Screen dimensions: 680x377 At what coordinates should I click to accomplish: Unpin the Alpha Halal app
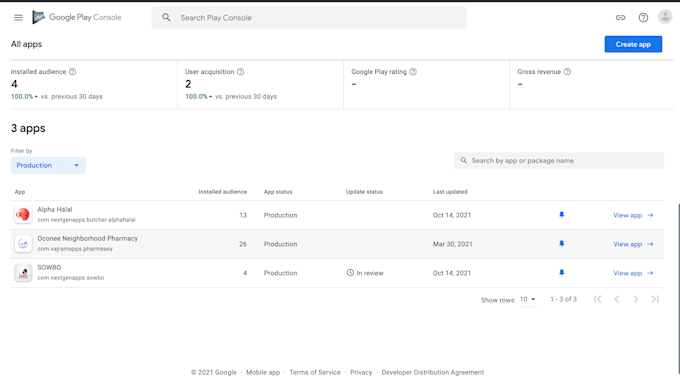pyautogui.click(x=562, y=215)
